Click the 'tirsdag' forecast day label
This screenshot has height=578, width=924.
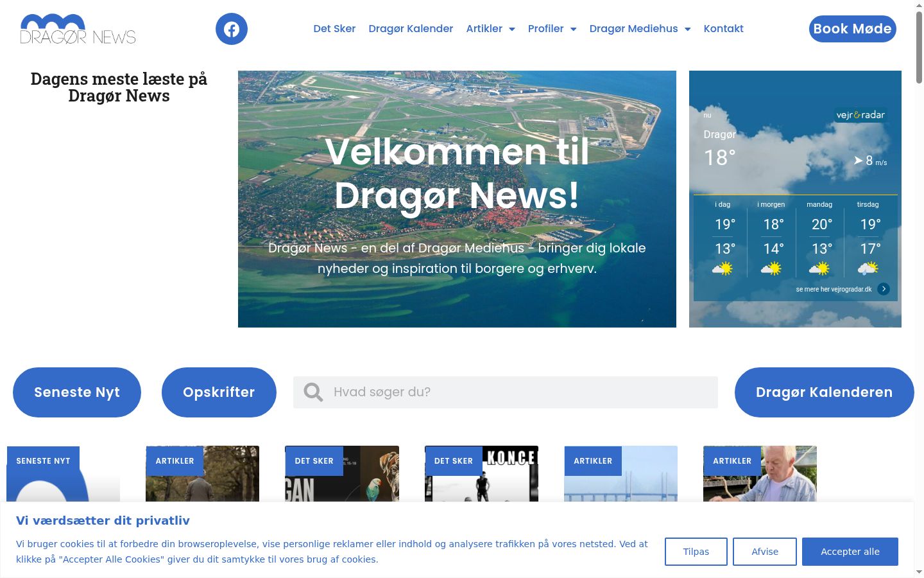coord(868,204)
